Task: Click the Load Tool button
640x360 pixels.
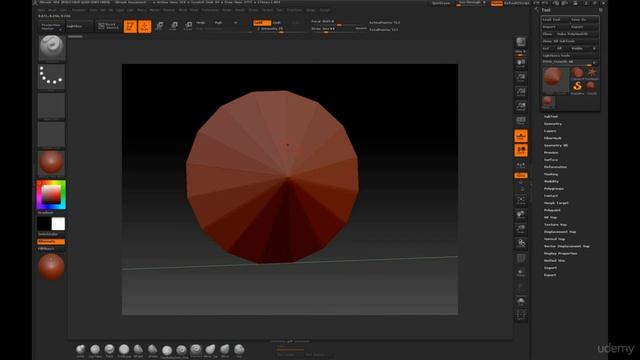Action: [x=555, y=20]
